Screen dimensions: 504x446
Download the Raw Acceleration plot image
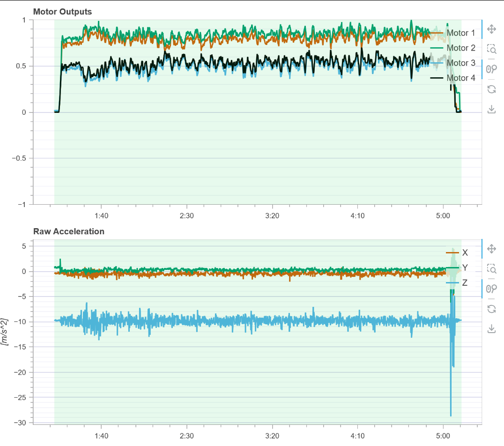point(491,329)
